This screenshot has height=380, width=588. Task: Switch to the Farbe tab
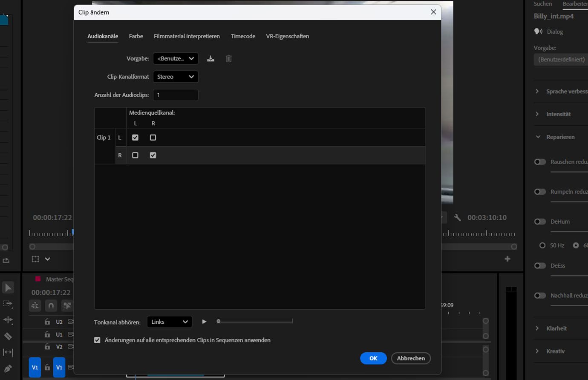click(x=135, y=36)
